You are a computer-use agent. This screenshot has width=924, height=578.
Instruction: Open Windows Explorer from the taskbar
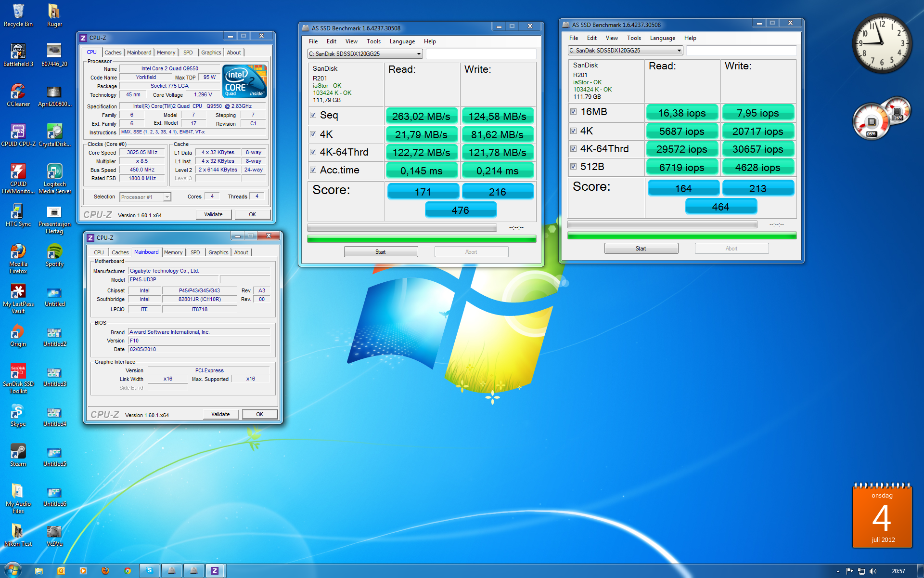coord(39,571)
